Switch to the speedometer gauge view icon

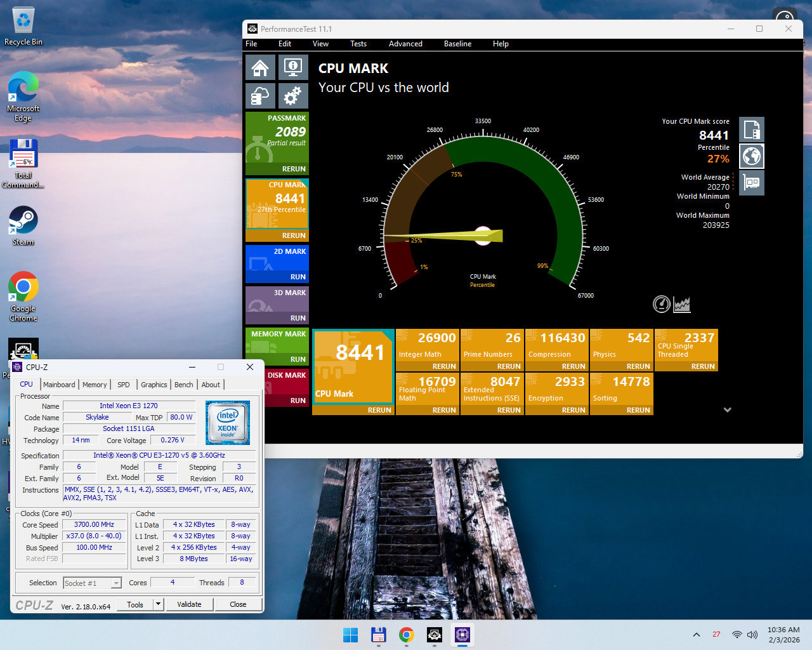(x=662, y=305)
